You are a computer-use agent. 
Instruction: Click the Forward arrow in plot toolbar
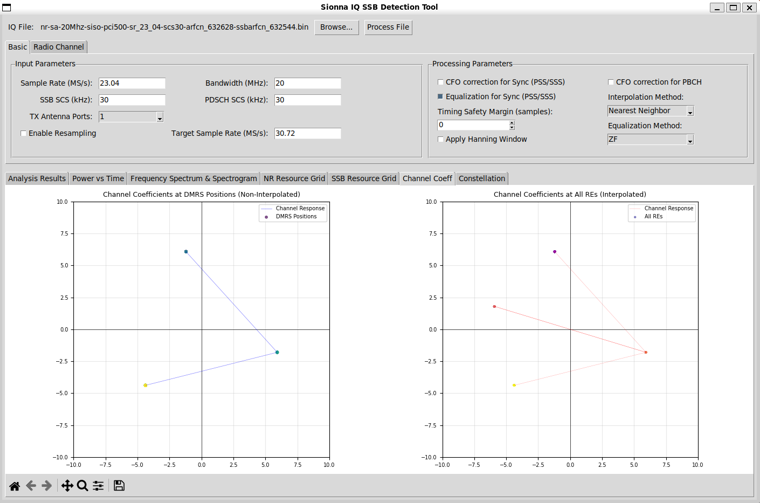pos(47,486)
